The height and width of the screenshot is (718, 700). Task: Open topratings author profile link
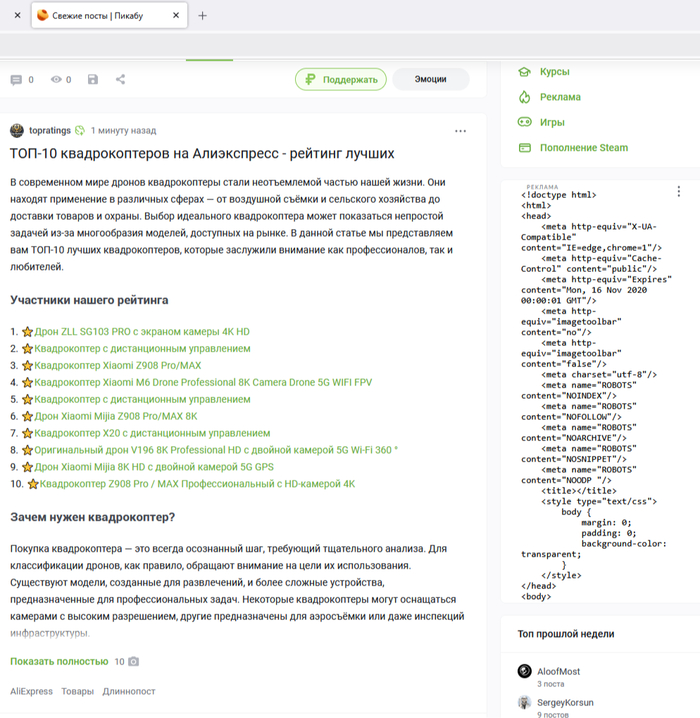(50, 131)
